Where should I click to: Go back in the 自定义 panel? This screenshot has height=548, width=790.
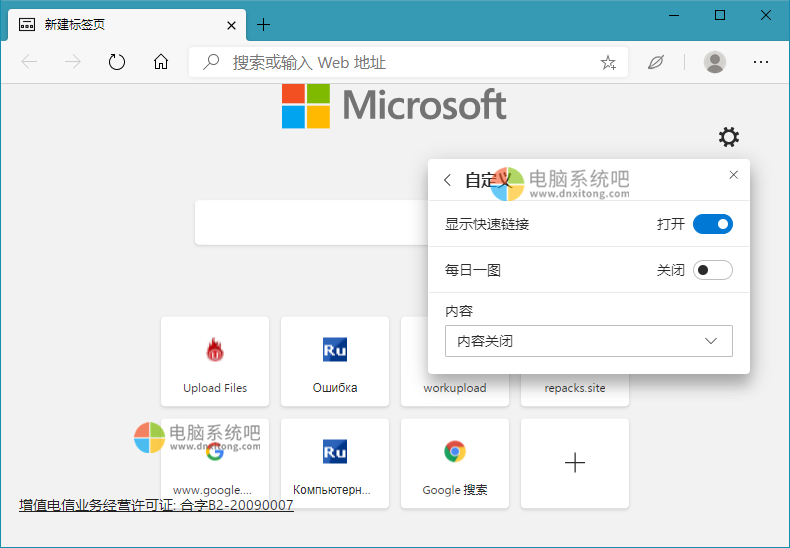[447, 180]
